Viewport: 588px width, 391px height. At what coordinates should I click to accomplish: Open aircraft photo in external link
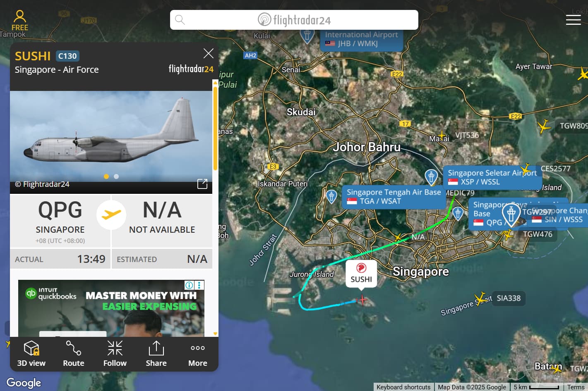point(202,184)
